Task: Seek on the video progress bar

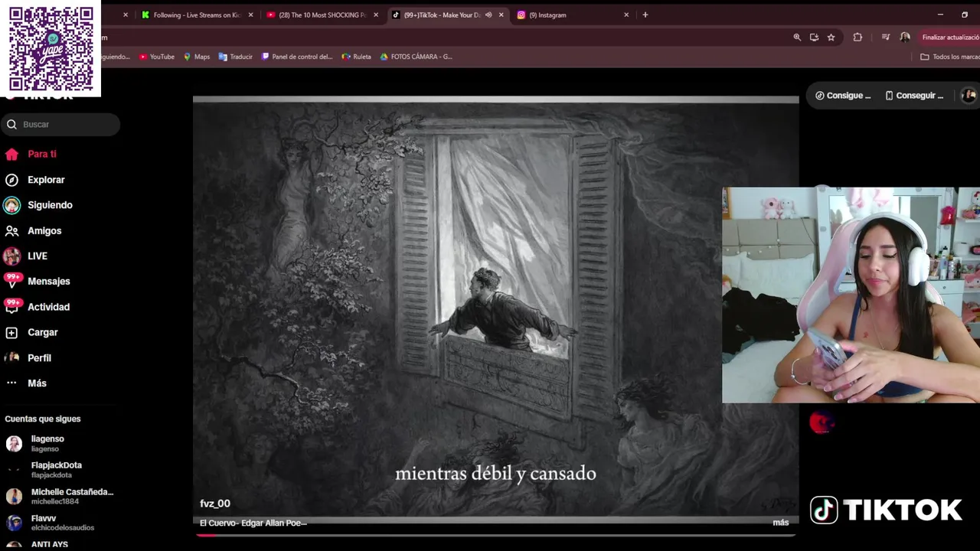Action: 495,534
